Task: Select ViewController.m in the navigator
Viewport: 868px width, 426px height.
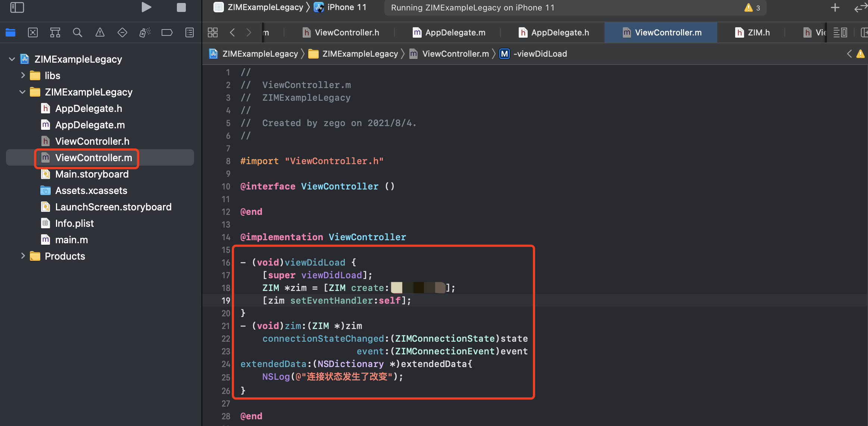Action: click(x=100, y=157)
